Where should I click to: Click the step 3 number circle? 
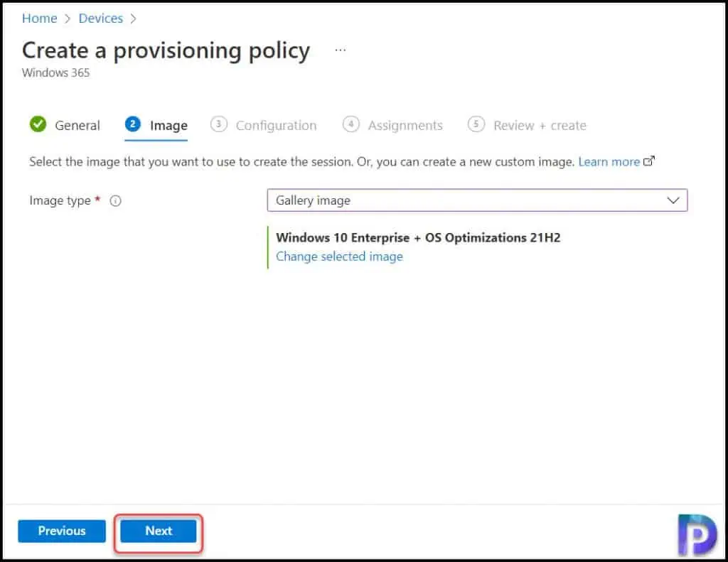pos(219,124)
